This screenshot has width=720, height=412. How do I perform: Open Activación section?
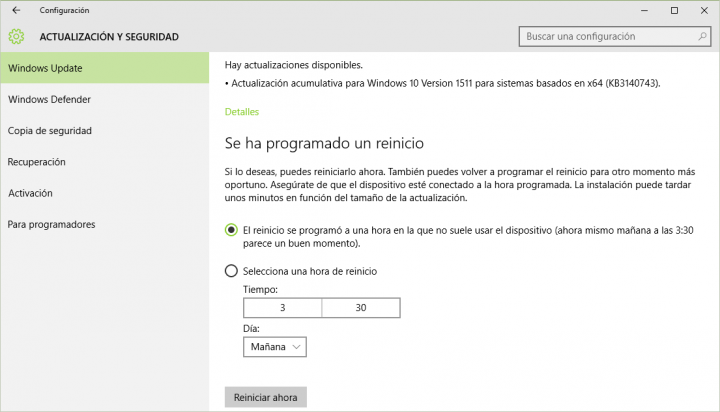coord(105,193)
